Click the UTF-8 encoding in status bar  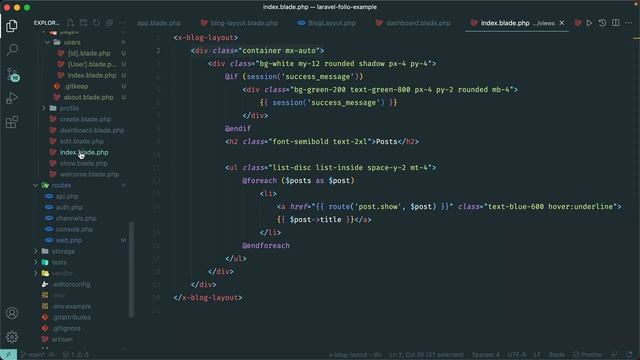(x=517, y=355)
